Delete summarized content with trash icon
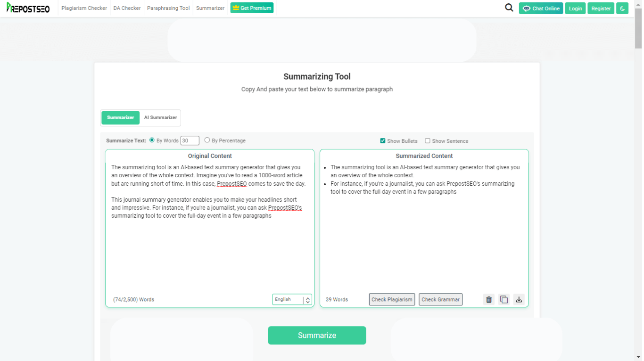This screenshot has width=644, height=361. (489, 299)
